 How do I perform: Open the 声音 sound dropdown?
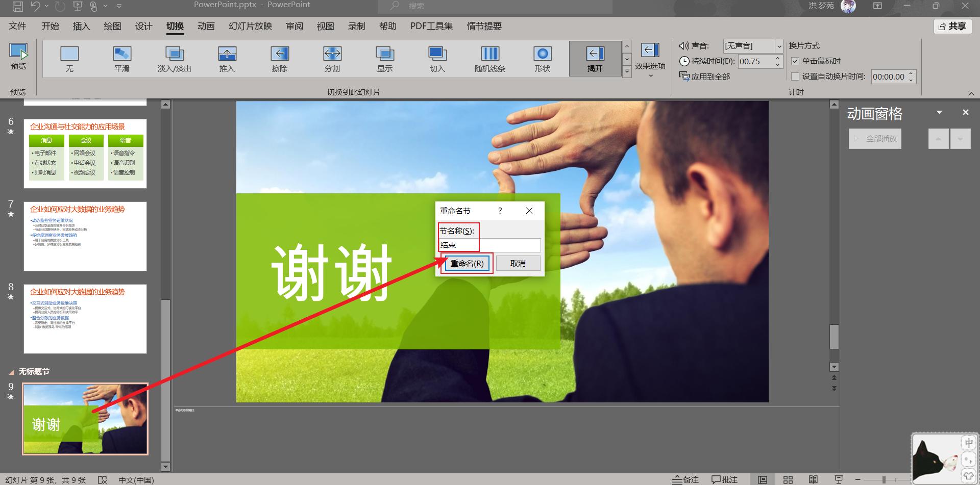click(779, 46)
